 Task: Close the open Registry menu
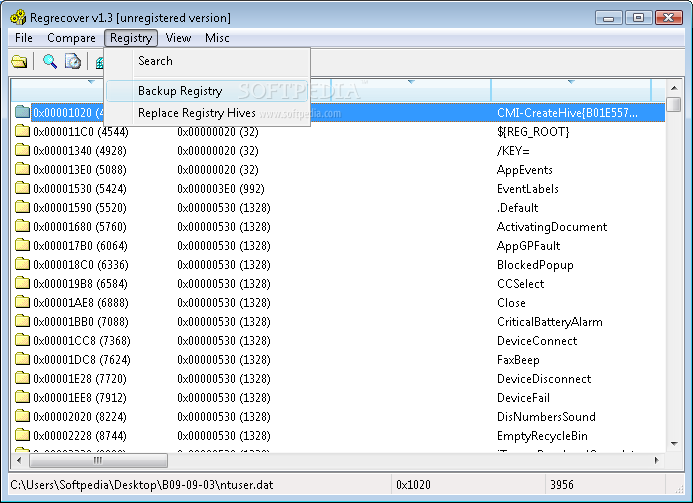pos(131,38)
